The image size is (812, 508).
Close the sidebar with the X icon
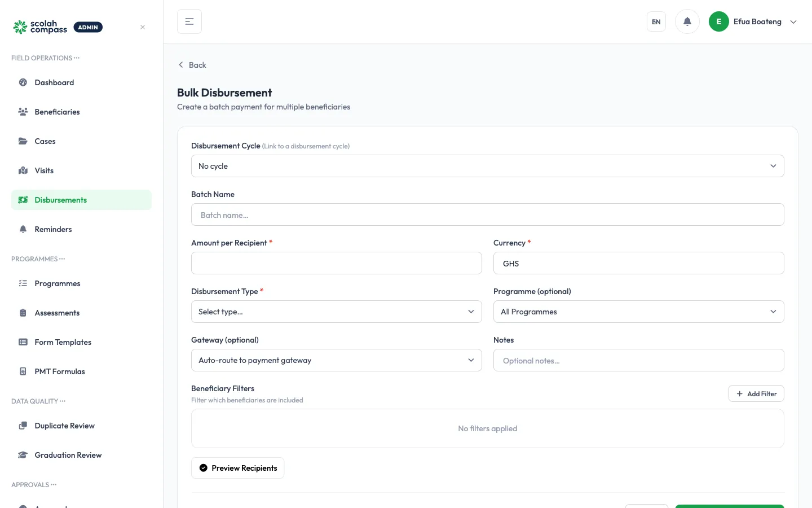pyautogui.click(x=143, y=27)
